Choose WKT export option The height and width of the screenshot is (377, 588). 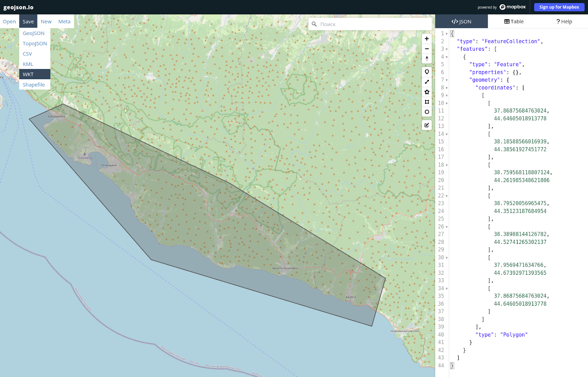pyautogui.click(x=35, y=74)
